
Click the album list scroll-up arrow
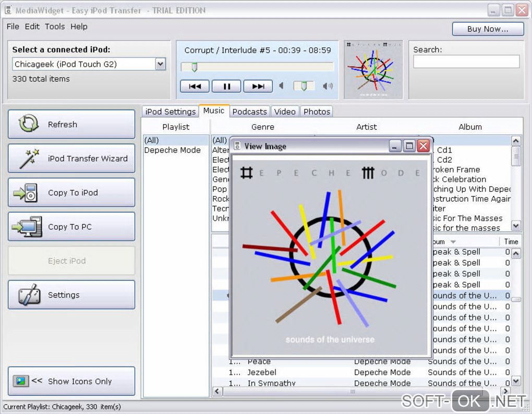(x=516, y=140)
